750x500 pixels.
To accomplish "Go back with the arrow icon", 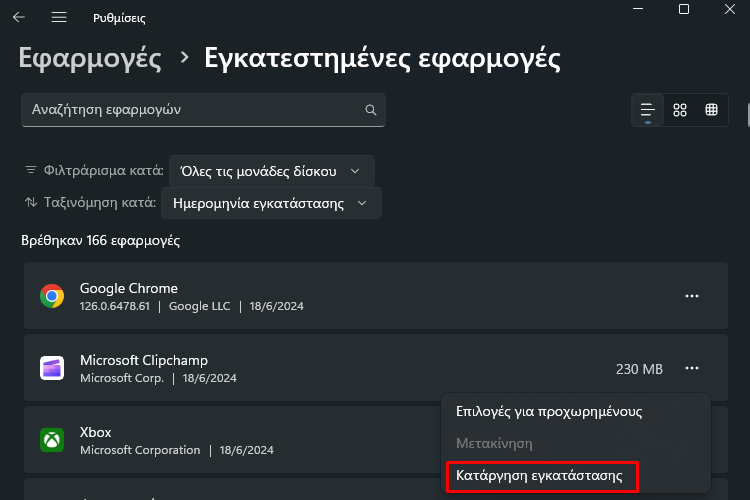I will pyautogui.click(x=19, y=17).
